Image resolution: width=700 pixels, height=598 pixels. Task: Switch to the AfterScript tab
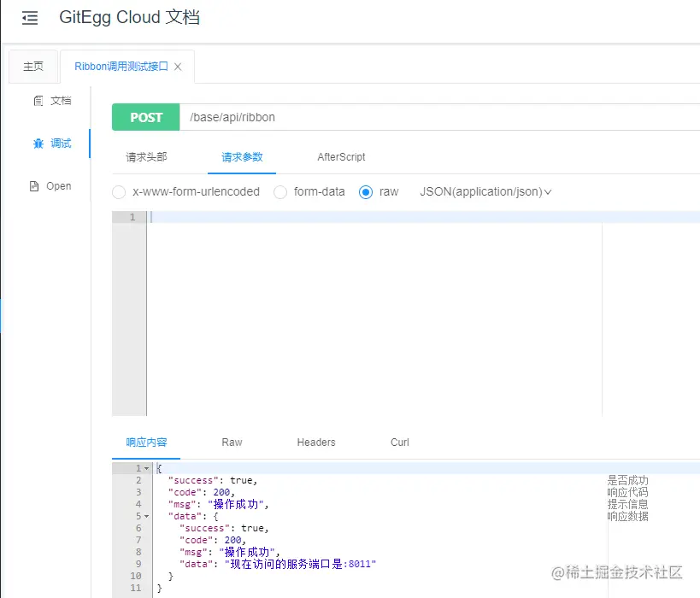pos(341,157)
